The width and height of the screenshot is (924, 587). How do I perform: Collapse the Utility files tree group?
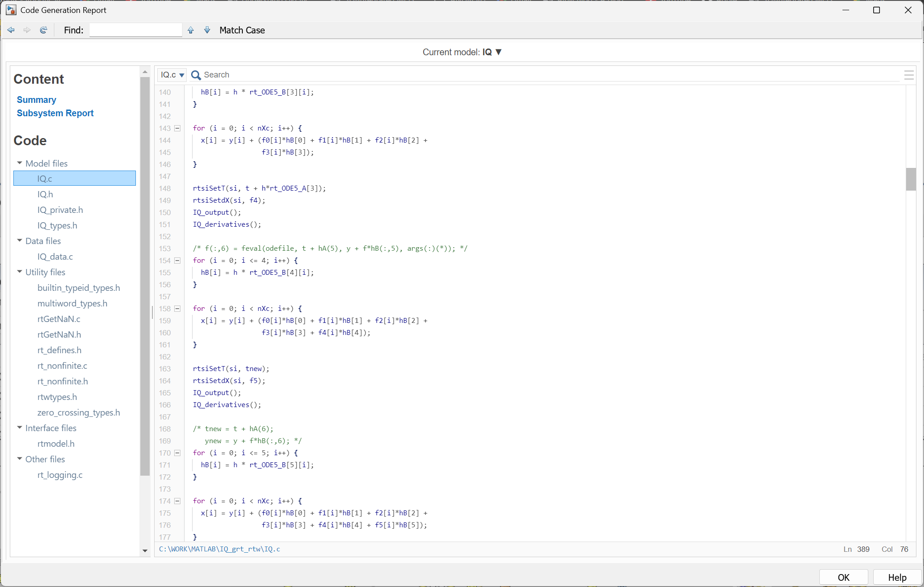point(20,272)
